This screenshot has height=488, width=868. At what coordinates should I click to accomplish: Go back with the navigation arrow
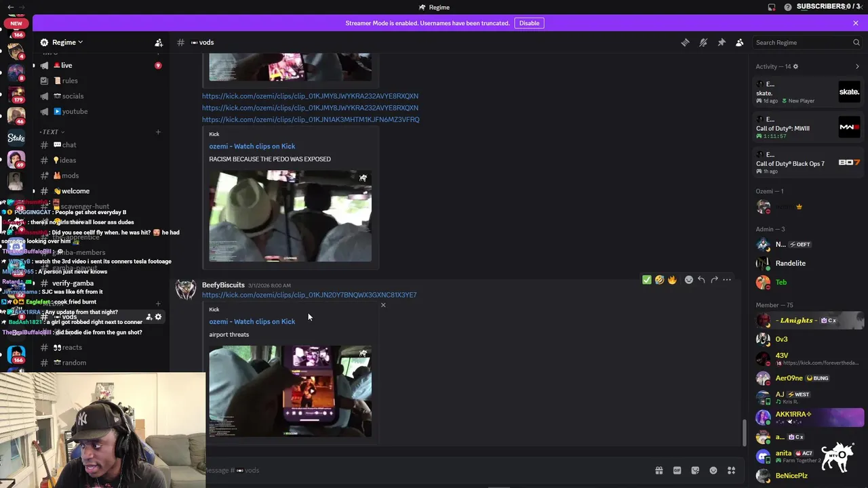click(10, 7)
